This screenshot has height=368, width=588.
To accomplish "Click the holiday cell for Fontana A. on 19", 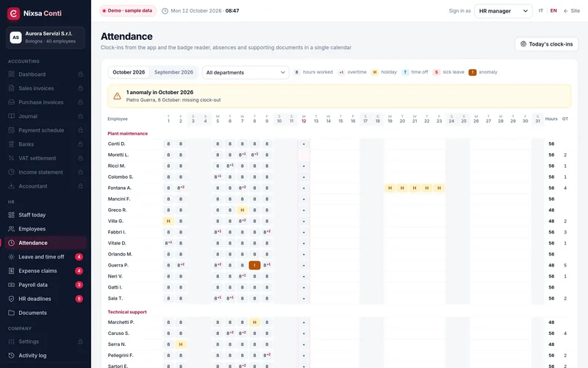I will coord(390,188).
